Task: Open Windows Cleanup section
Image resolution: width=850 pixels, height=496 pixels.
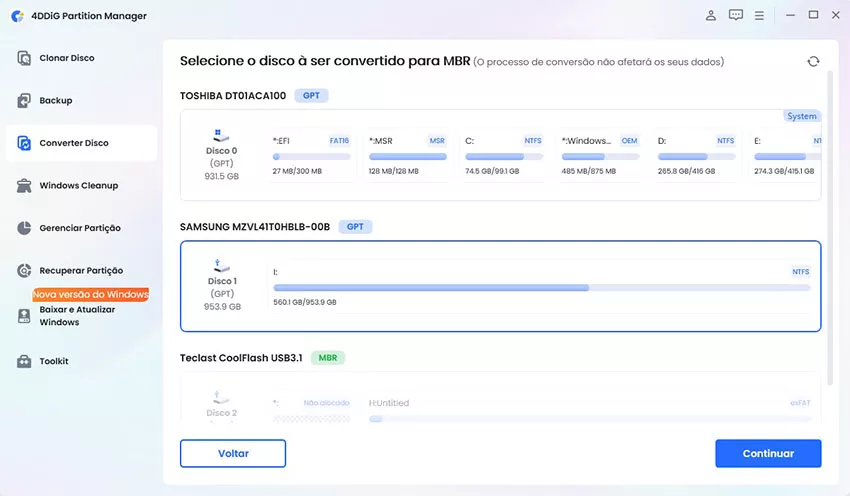Action: pyautogui.click(x=79, y=185)
